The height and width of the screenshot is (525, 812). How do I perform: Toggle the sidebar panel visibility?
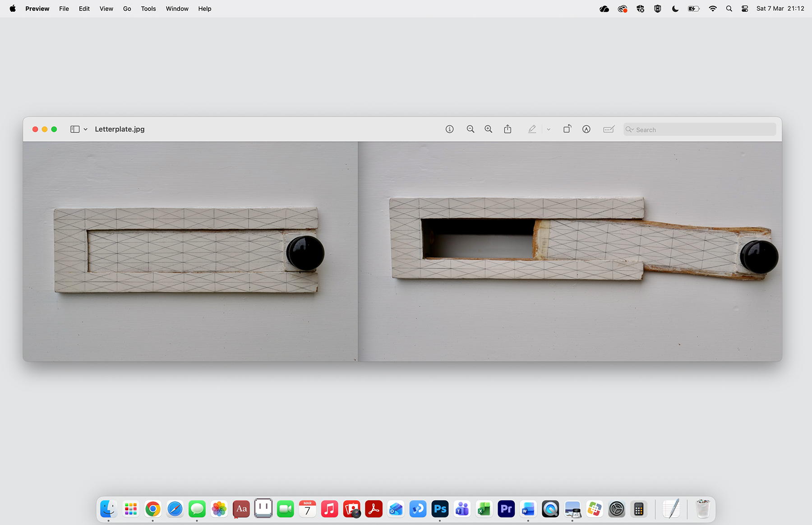tap(74, 129)
